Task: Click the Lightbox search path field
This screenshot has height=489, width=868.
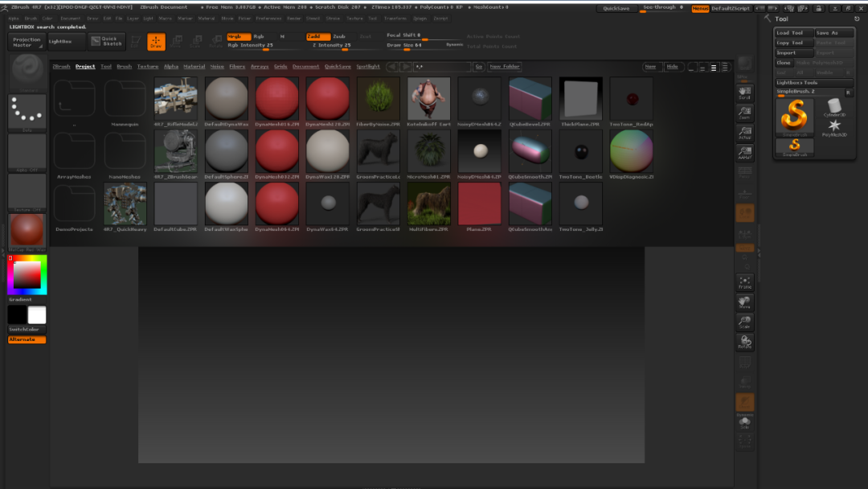Action: point(442,67)
